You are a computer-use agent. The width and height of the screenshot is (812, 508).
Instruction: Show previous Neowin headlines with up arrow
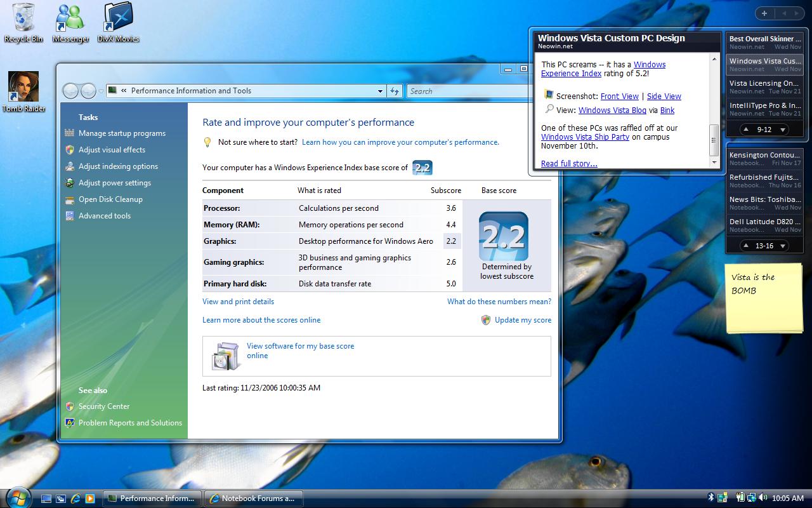(746, 130)
